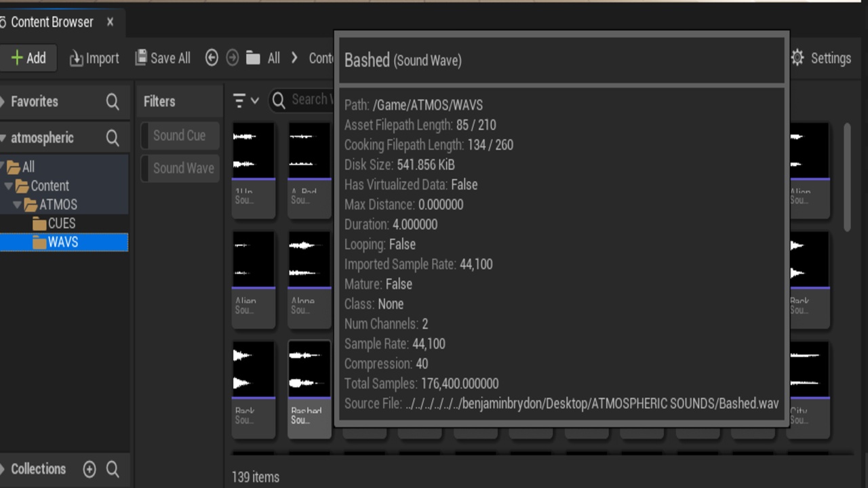The image size is (868, 488).
Task: Select the Bashed sound wave thumbnail
Action: pos(309,390)
